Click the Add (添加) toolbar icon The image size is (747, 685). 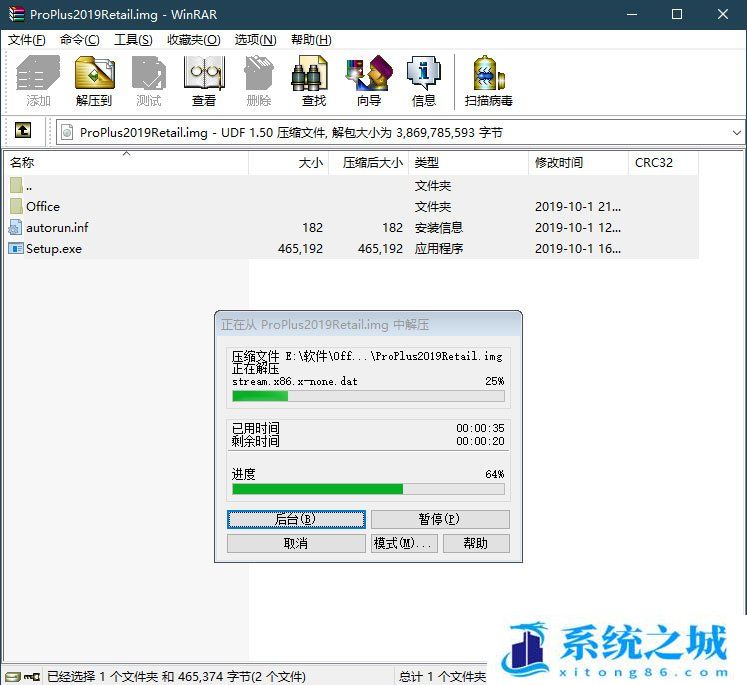point(38,81)
